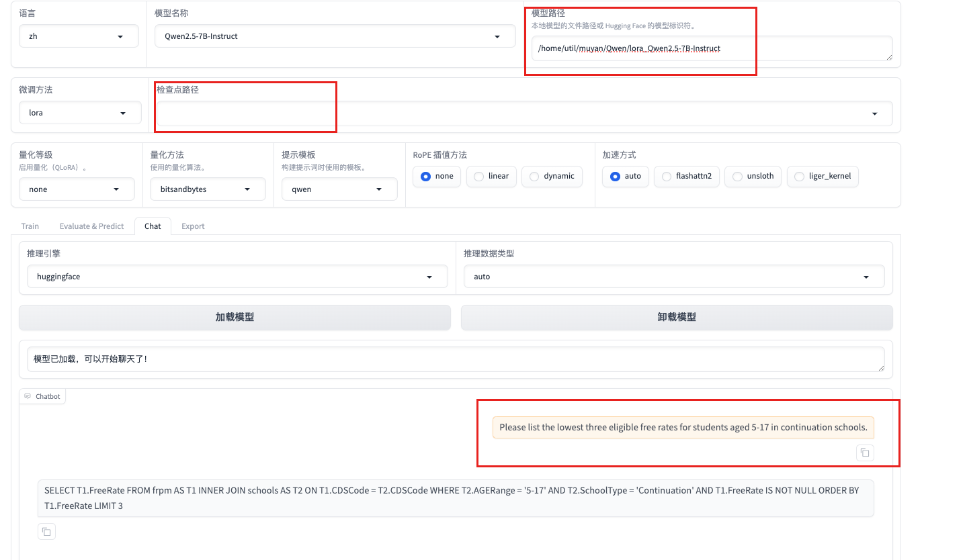Screen dimensions: 965x560
Task: Click the Chatbot label icon
Action: pyautogui.click(x=28, y=396)
